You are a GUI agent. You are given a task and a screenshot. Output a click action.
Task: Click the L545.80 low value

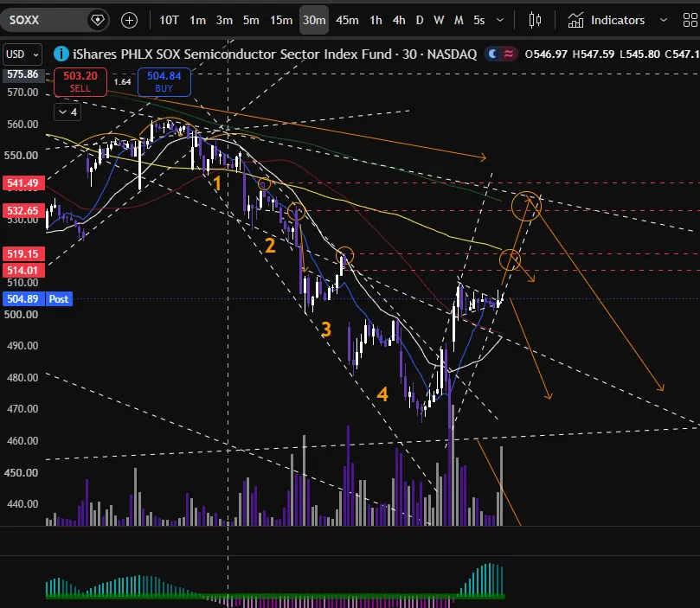point(639,54)
